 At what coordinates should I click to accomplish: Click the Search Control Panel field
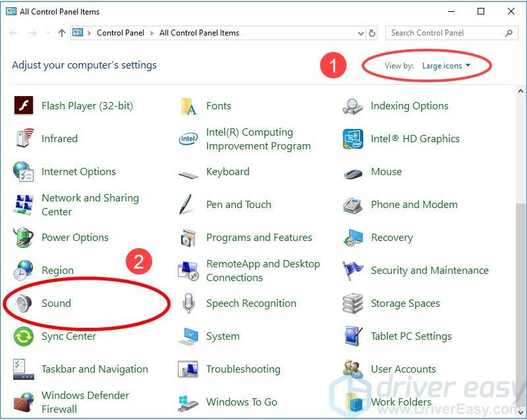[445, 33]
